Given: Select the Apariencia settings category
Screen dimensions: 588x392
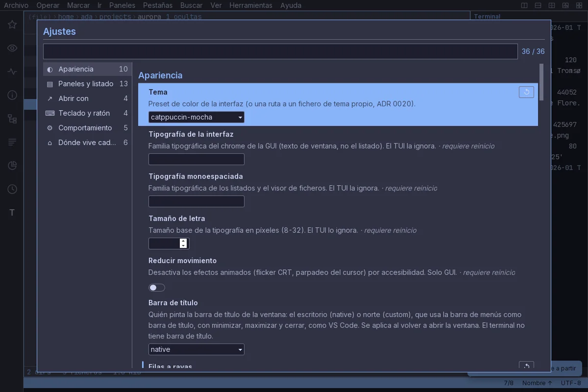Looking at the screenshot, I should pos(87,69).
